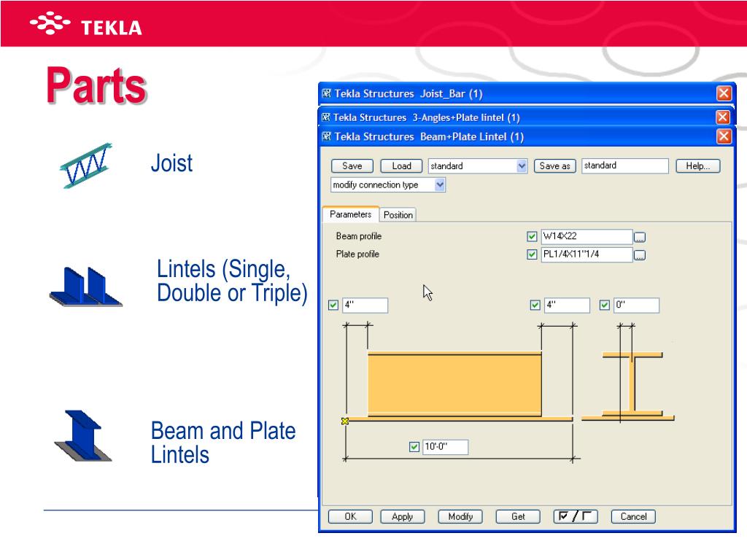Screen dimensions: 747x560
Task: Click the Apply button
Action: [403, 517]
